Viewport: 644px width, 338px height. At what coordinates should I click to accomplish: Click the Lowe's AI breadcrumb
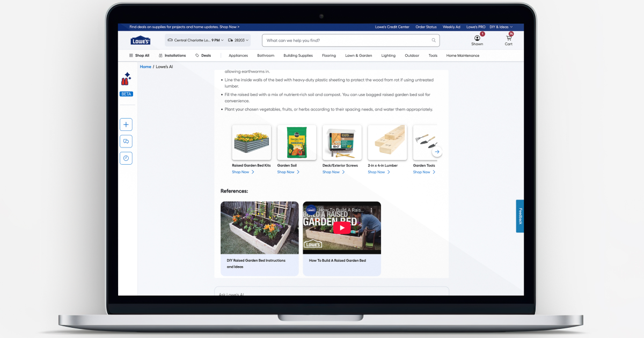tap(164, 67)
